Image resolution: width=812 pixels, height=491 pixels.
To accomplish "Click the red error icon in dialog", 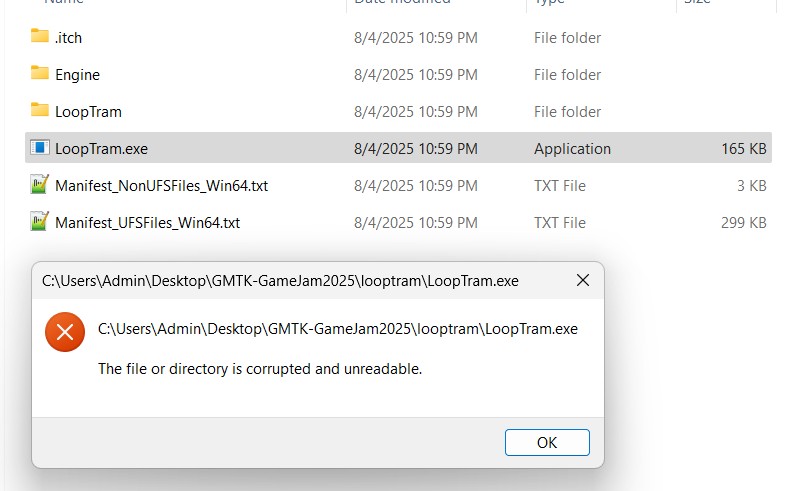I will pos(65,331).
